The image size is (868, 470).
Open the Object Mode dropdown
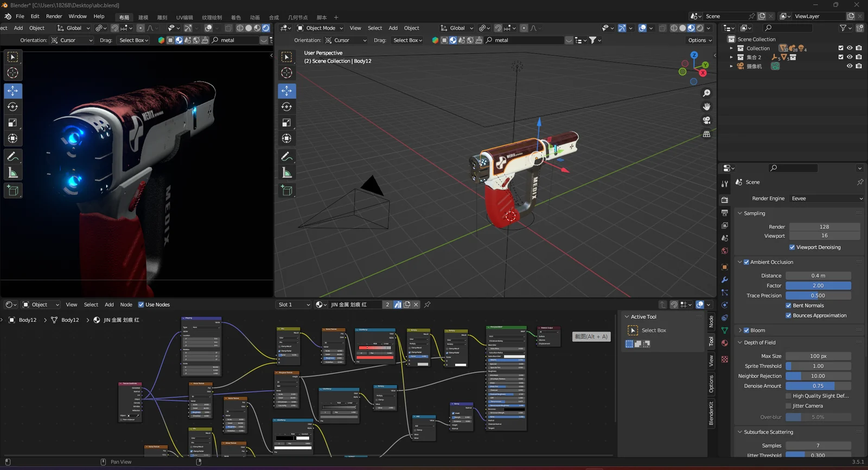click(320, 28)
